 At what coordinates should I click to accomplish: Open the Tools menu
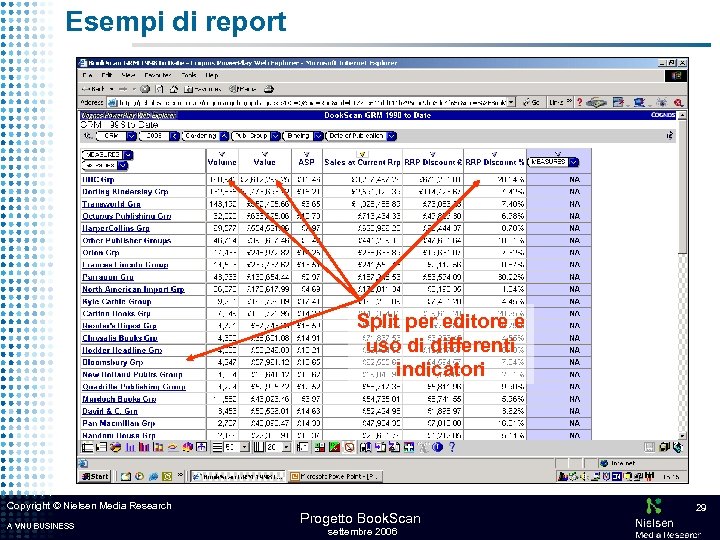[x=189, y=75]
